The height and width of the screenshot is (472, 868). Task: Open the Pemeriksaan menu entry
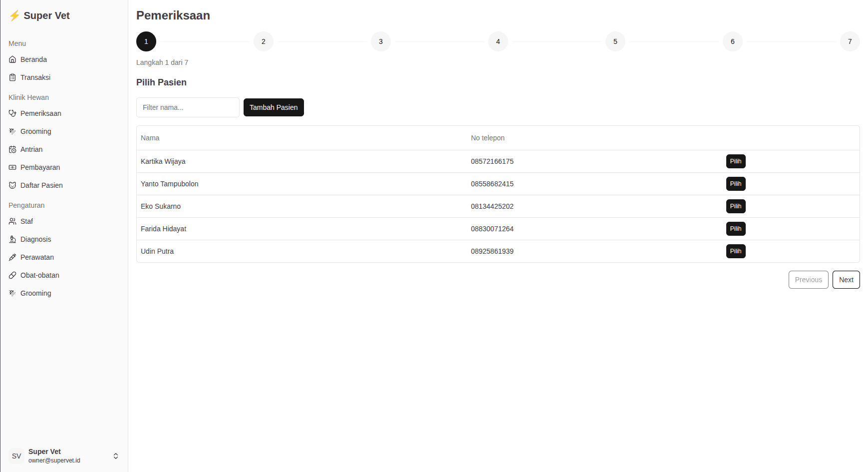click(x=41, y=113)
